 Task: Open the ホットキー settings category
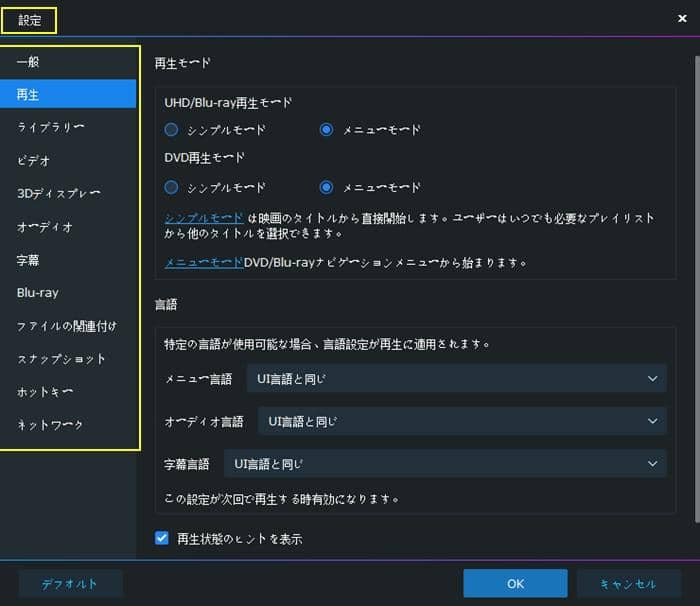click(x=68, y=392)
